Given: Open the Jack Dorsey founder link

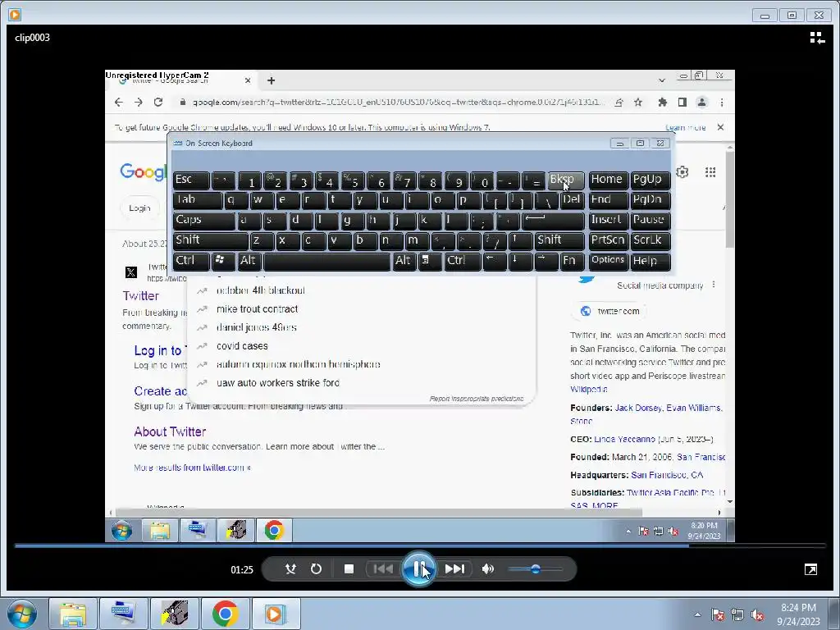Looking at the screenshot, I should point(638,408).
